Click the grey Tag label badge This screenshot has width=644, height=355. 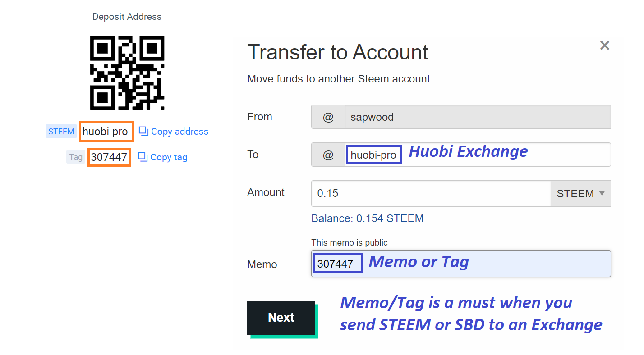coord(76,157)
